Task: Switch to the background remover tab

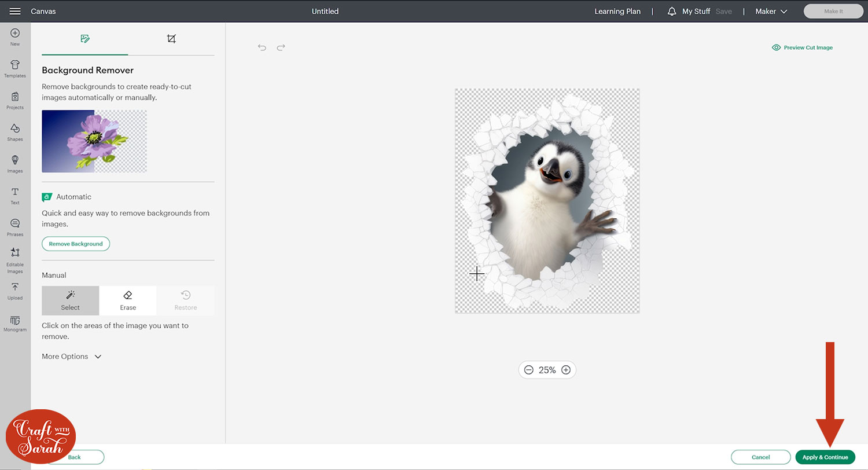Action: pos(85,39)
